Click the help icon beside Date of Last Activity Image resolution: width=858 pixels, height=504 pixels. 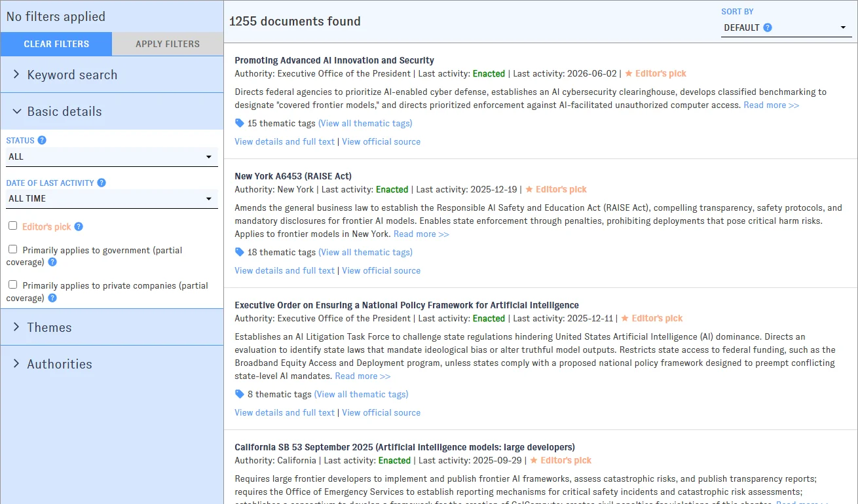click(102, 183)
